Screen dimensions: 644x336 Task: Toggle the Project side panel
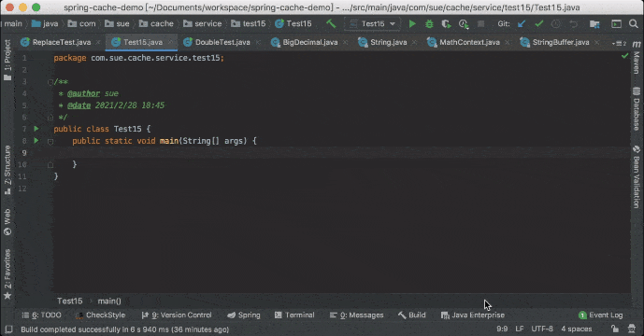pos(7,60)
